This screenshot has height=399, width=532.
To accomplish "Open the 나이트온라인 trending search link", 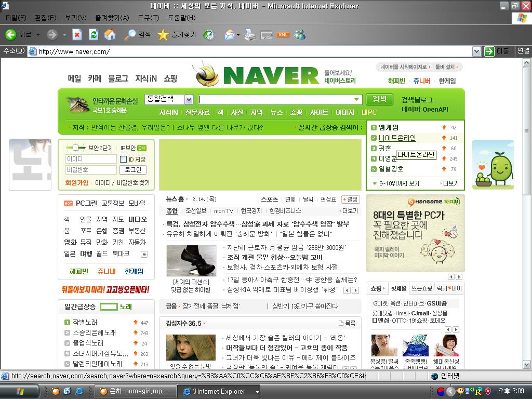I will coord(397,138).
